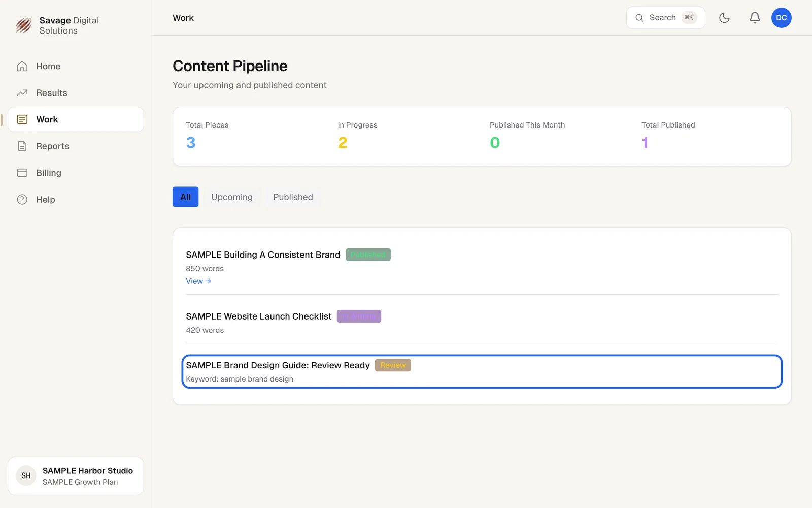
Task: Click the Review status badge
Action: pyautogui.click(x=393, y=365)
